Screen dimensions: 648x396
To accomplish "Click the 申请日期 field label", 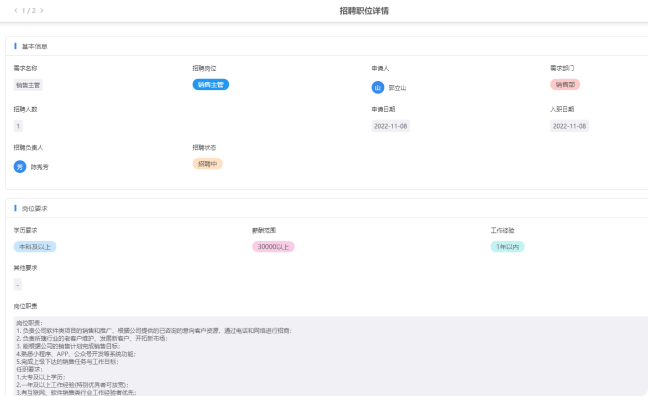I will pyautogui.click(x=383, y=109).
